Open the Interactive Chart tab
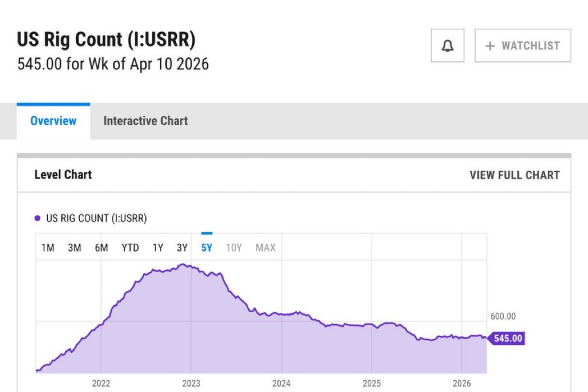 [x=145, y=121]
